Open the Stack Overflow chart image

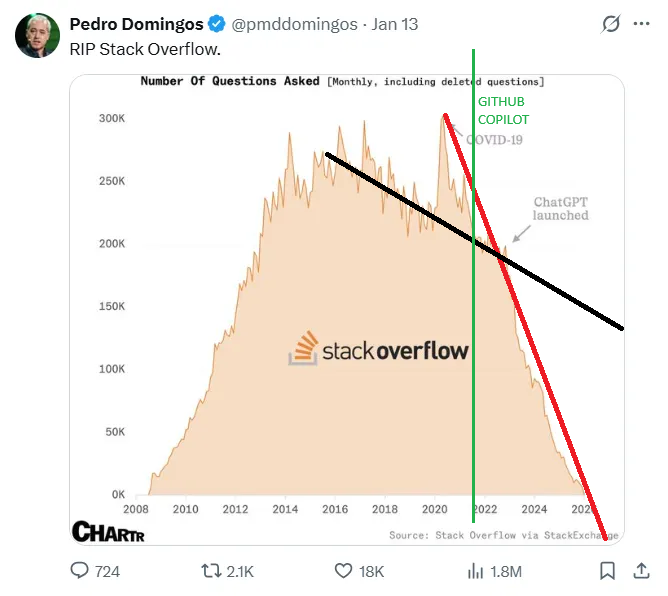click(x=347, y=310)
